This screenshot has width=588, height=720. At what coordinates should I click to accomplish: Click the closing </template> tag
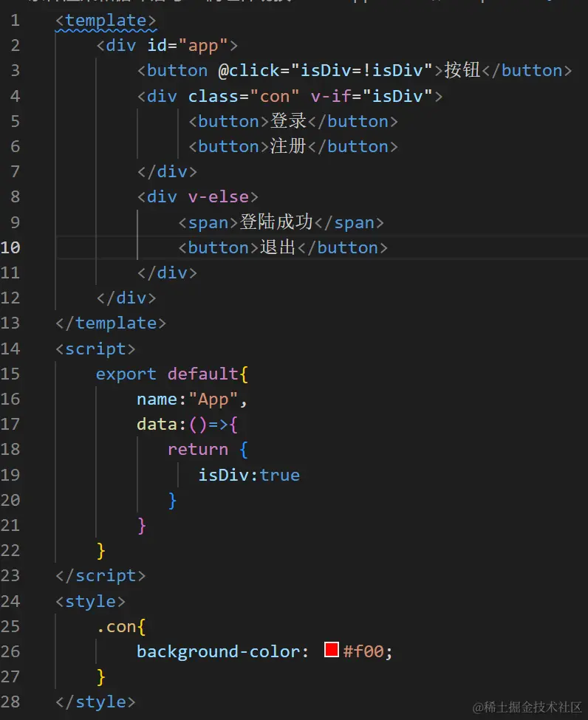(x=111, y=323)
